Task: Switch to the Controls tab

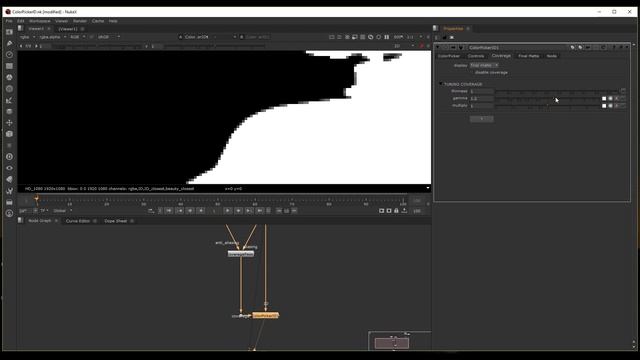Action: coord(476,56)
